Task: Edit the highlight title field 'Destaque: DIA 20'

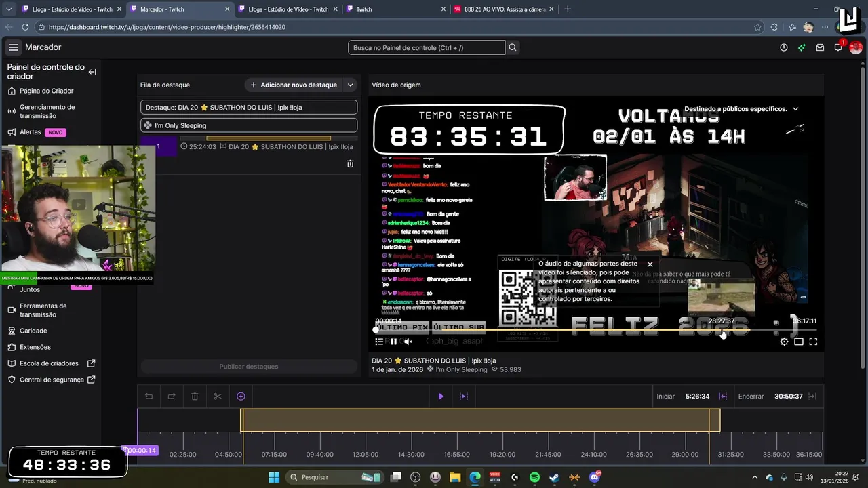Action: click(x=249, y=107)
